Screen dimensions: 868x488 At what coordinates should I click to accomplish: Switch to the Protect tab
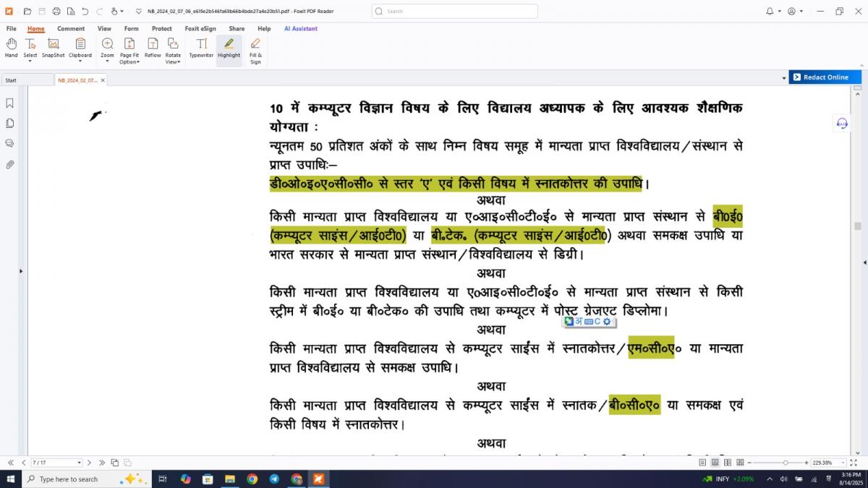[x=161, y=29]
